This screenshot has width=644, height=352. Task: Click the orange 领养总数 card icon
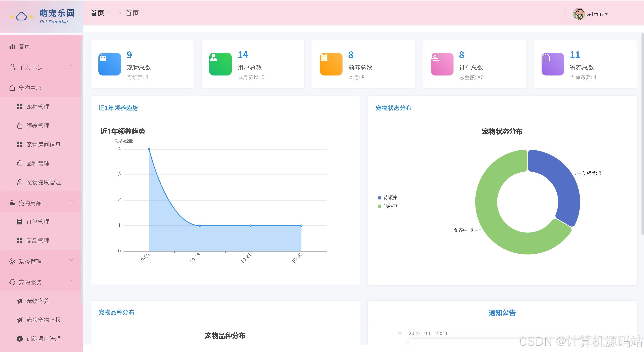coord(331,64)
